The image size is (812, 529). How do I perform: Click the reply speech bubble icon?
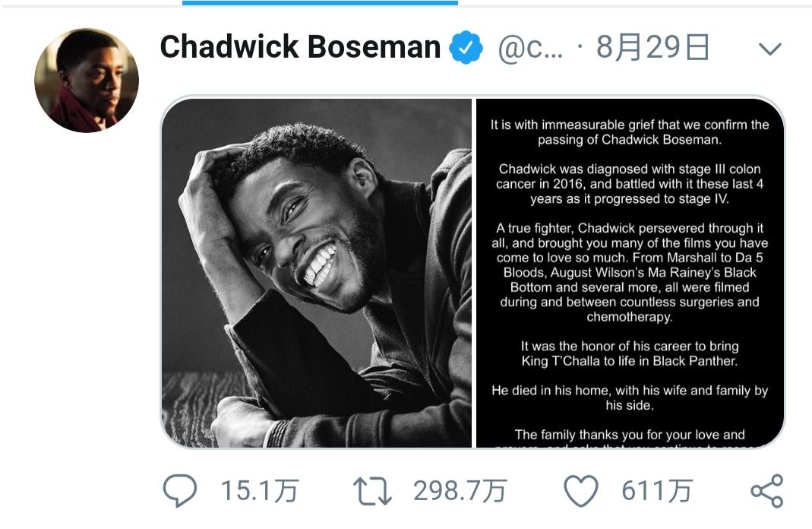click(x=180, y=491)
